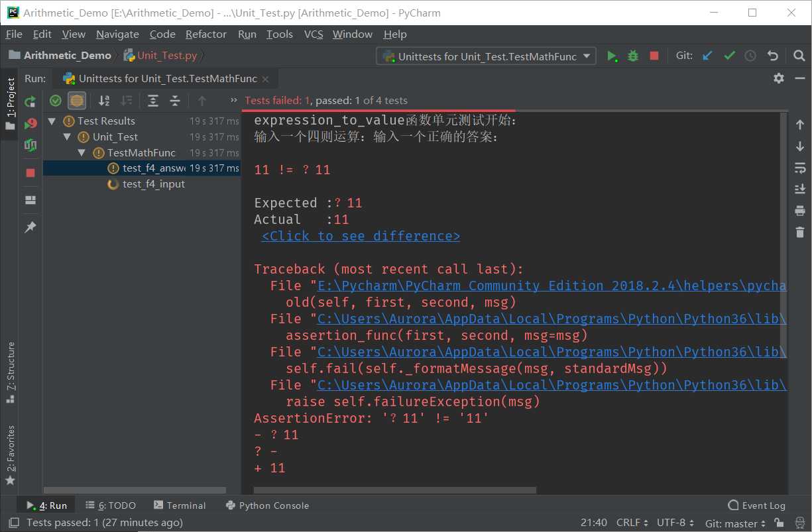Toggle auto-test in the Run sidebar
812x532 pixels.
point(30,146)
